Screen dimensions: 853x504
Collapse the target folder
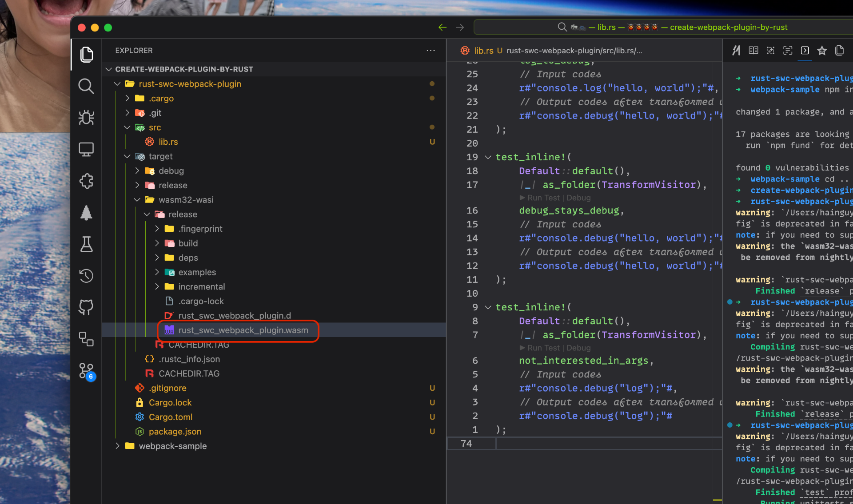(x=127, y=156)
